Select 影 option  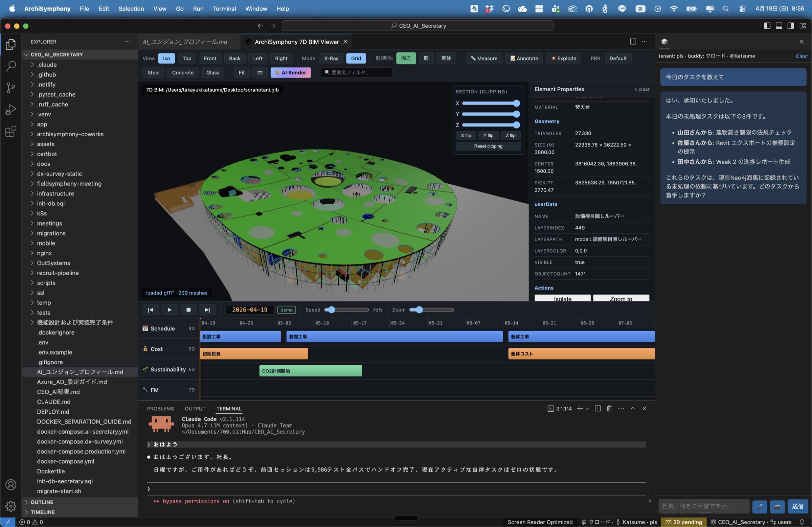coord(426,58)
